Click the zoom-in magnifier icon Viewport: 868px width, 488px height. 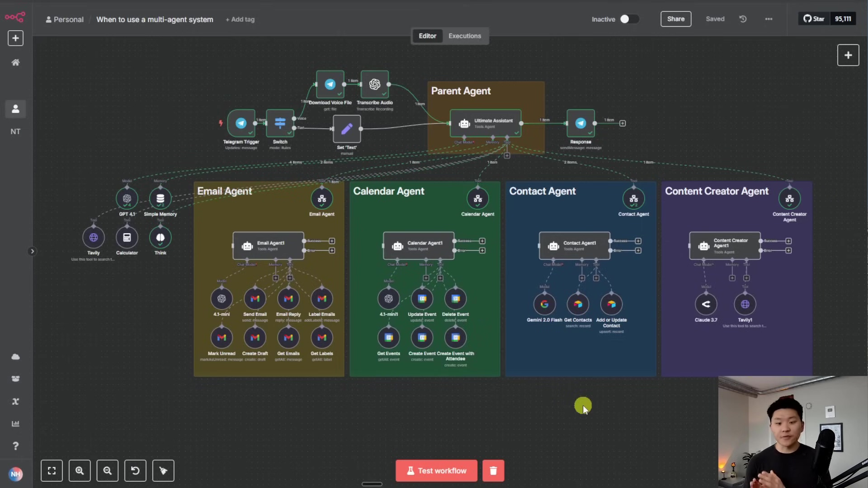(80, 470)
